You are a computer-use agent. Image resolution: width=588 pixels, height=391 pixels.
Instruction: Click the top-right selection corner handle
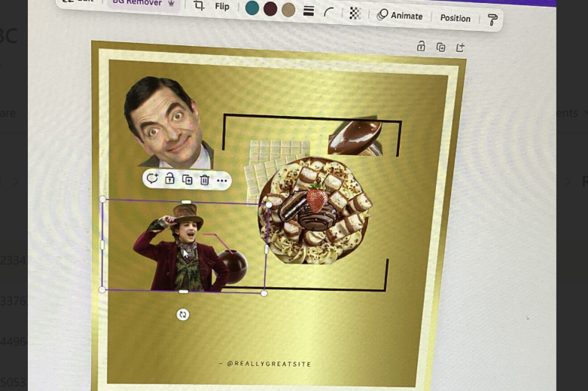[269, 204]
